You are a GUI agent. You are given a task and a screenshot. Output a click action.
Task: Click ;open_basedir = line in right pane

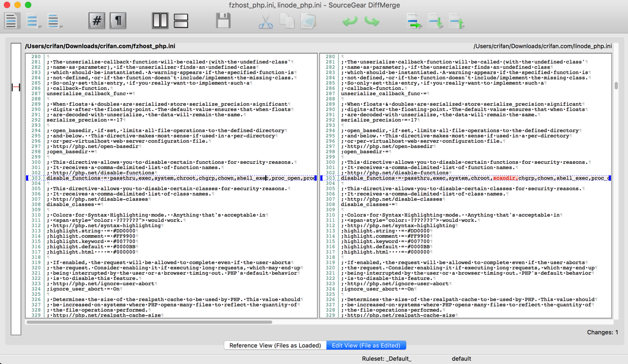coord(365,152)
